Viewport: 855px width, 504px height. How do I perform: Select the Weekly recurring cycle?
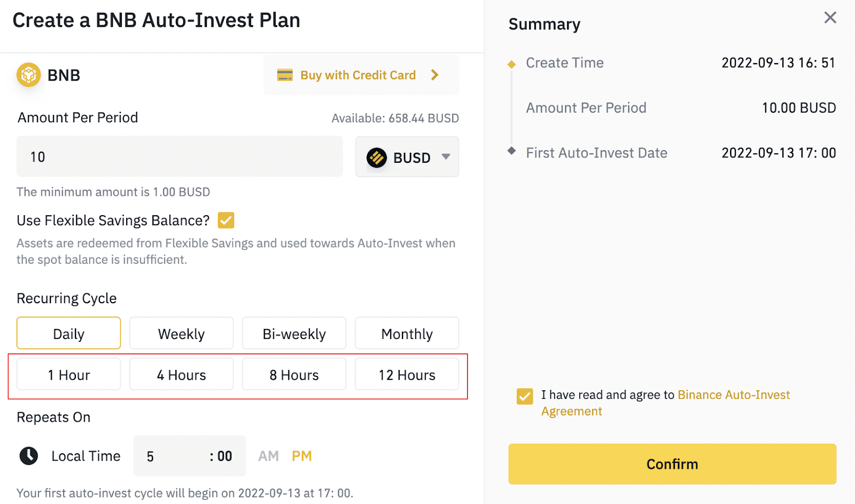(181, 334)
